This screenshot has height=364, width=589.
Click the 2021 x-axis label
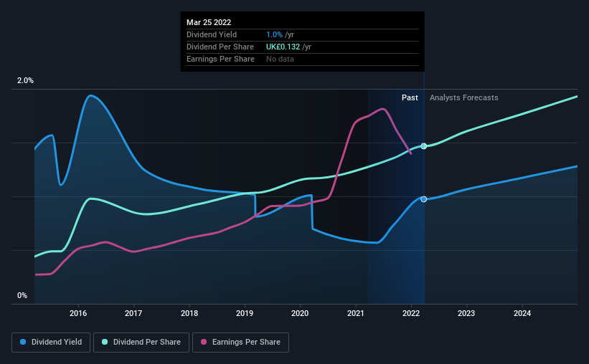point(355,313)
